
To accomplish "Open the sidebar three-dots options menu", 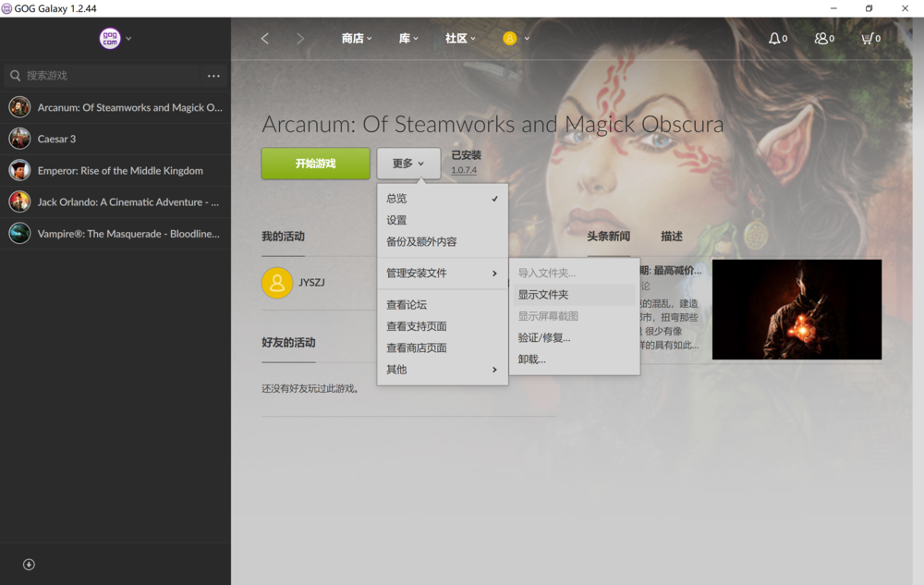I will pyautogui.click(x=213, y=76).
